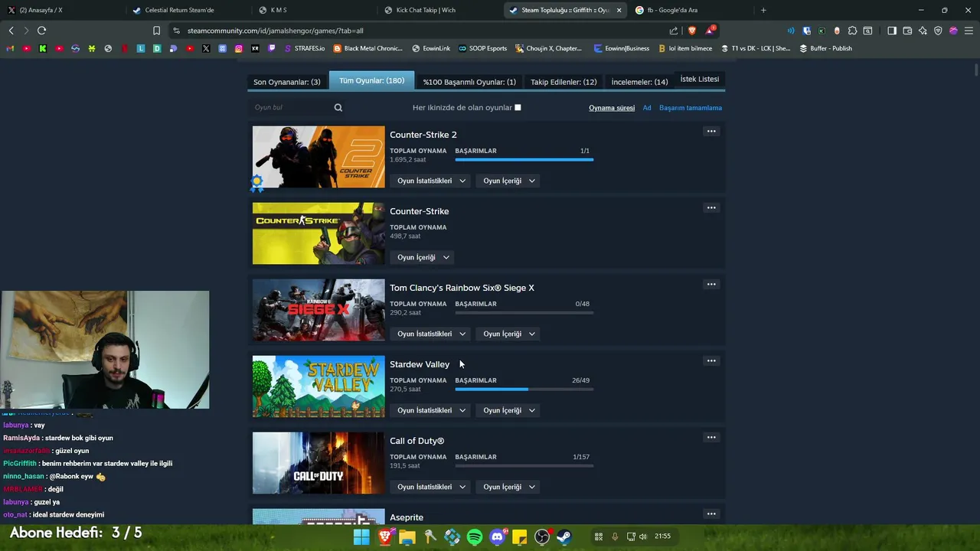980x551 pixels.
Task: Click the Rainbow Six Siege X game thumbnail
Action: click(x=318, y=310)
